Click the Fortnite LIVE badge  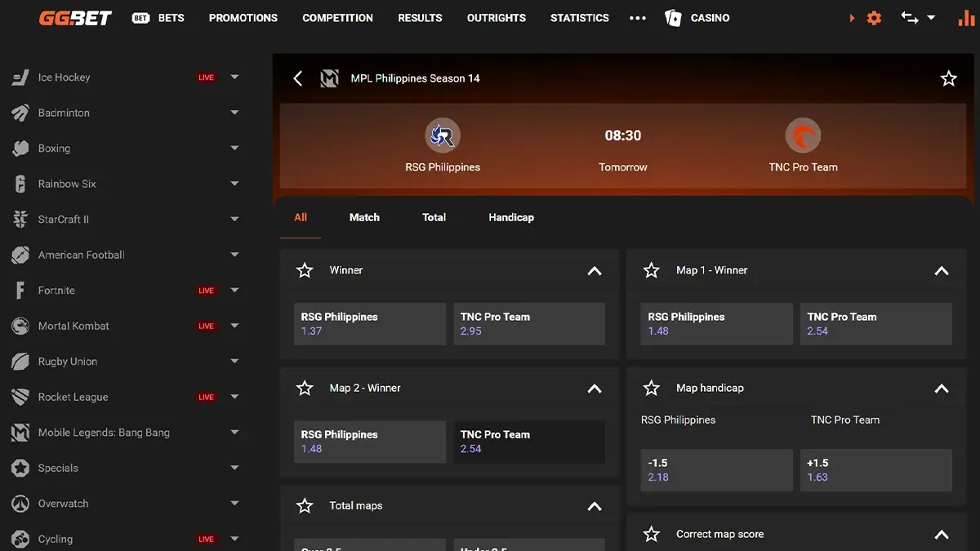pyautogui.click(x=206, y=291)
